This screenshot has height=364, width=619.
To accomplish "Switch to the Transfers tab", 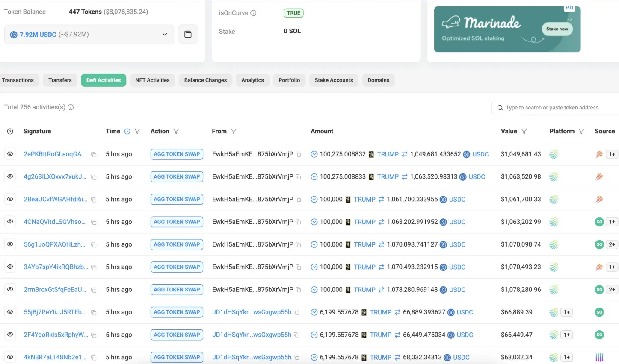I will pyautogui.click(x=60, y=80).
